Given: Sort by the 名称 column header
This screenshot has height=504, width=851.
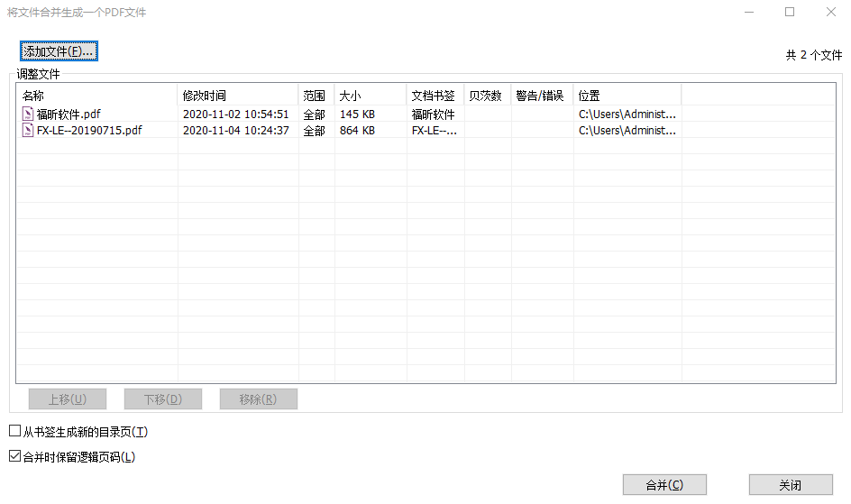Looking at the screenshot, I should tap(97, 96).
